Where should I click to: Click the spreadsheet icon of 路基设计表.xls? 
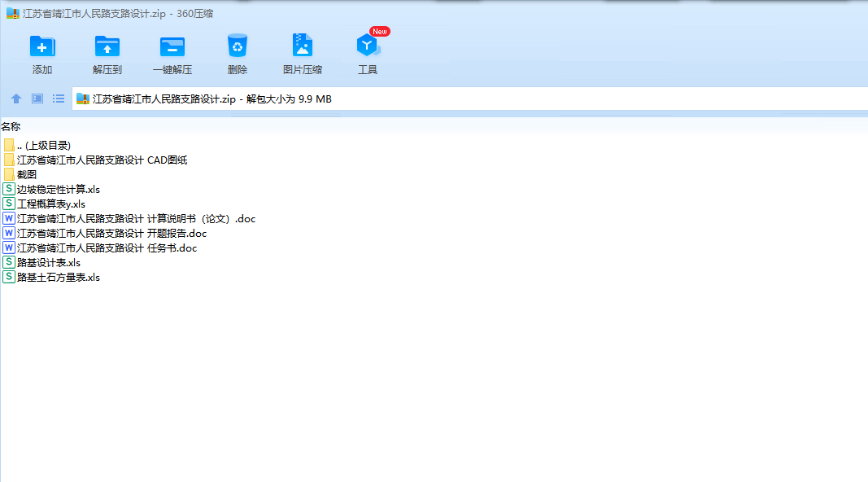(x=9, y=262)
